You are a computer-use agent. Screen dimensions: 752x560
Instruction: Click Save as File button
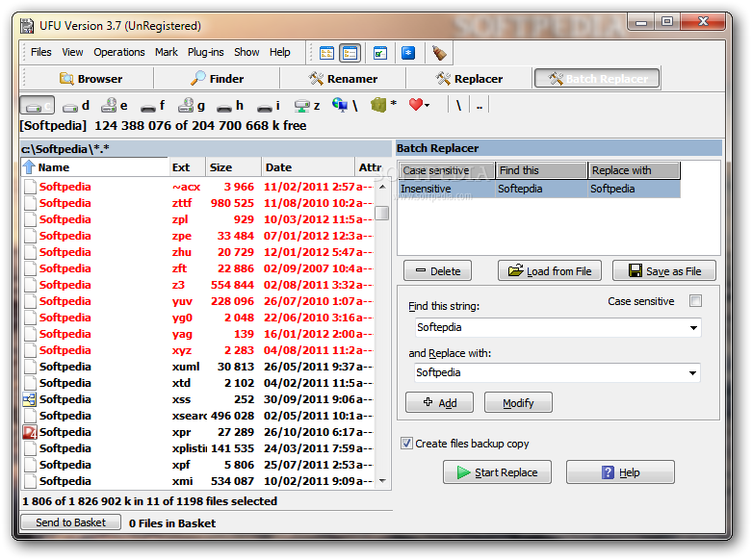664,271
